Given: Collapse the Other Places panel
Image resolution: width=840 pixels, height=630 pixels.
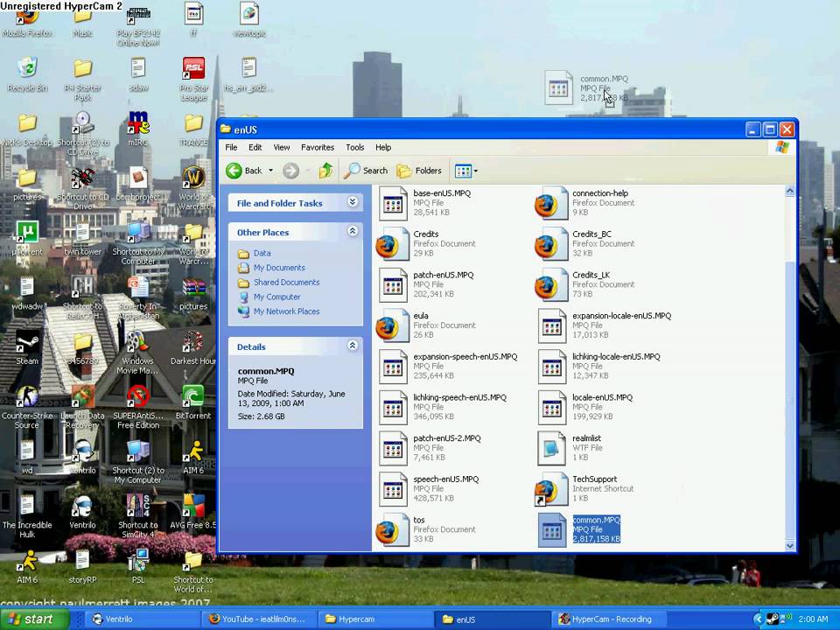Looking at the screenshot, I should [352, 231].
